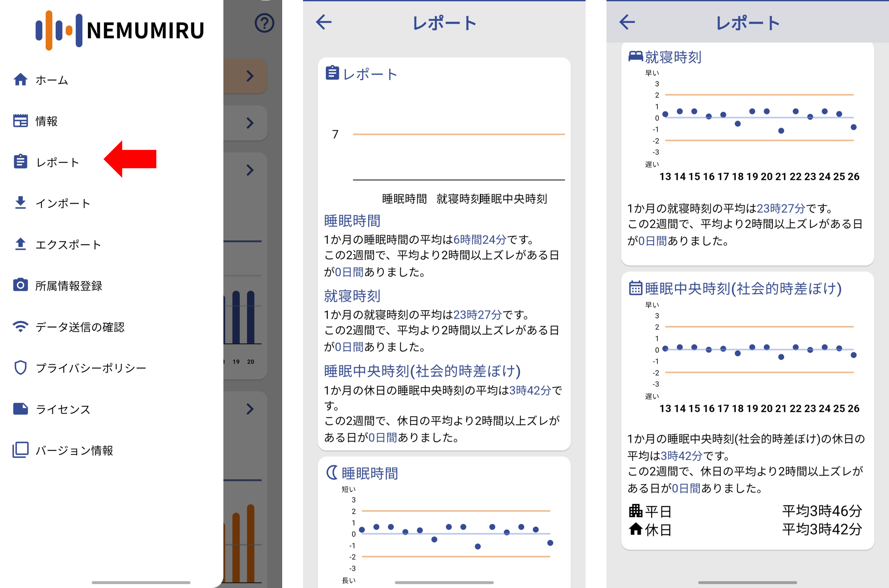
Task: Select レポート from the navigation menu
Action: (x=58, y=162)
